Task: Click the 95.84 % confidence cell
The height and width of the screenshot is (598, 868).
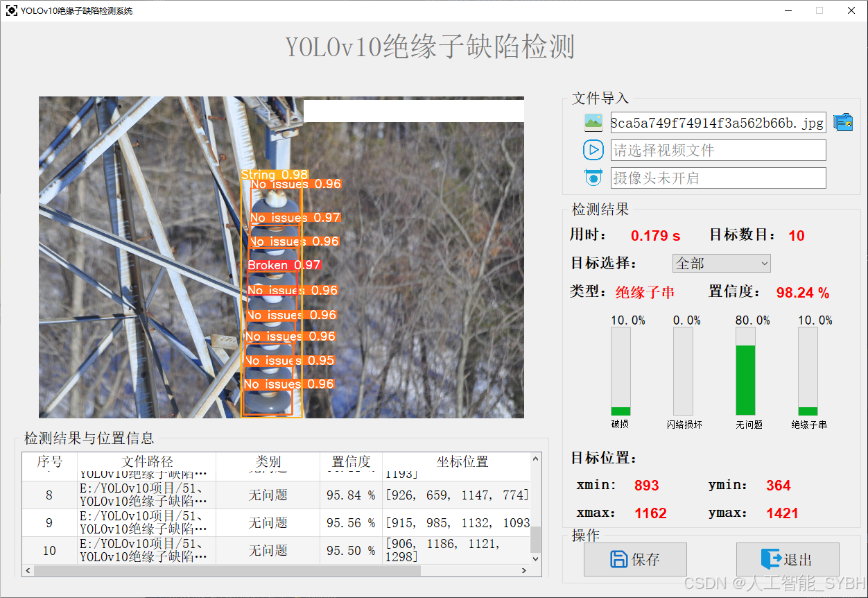Action: point(351,495)
